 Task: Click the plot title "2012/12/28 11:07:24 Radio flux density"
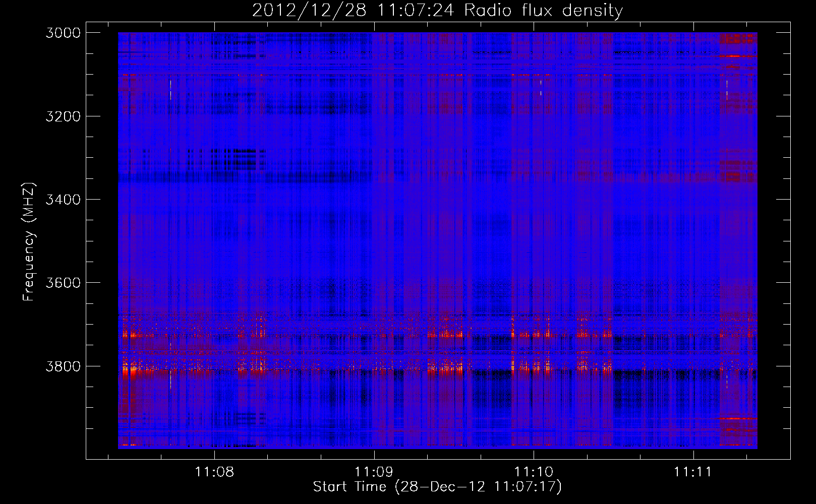tap(437, 11)
